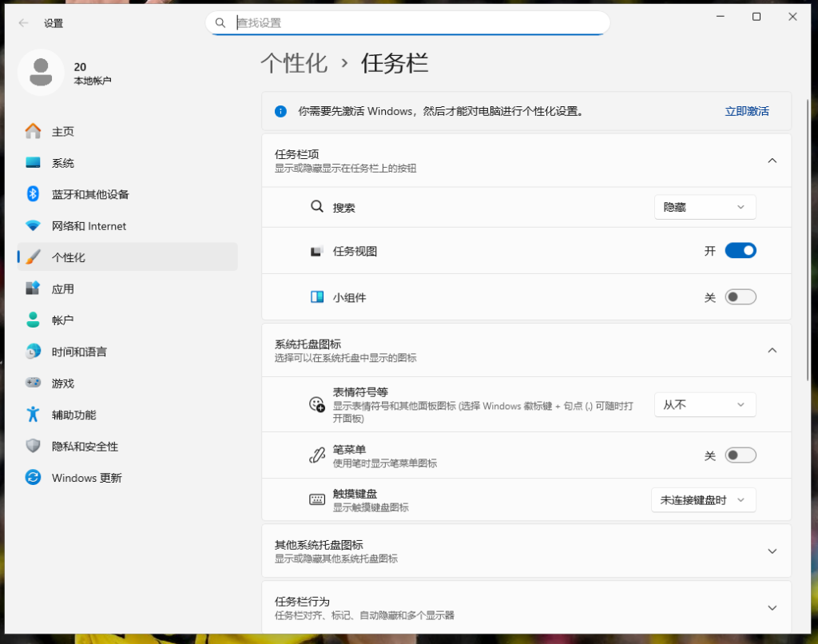Collapse the 任务栏项 section chevron
818x644 pixels.
click(772, 161)
